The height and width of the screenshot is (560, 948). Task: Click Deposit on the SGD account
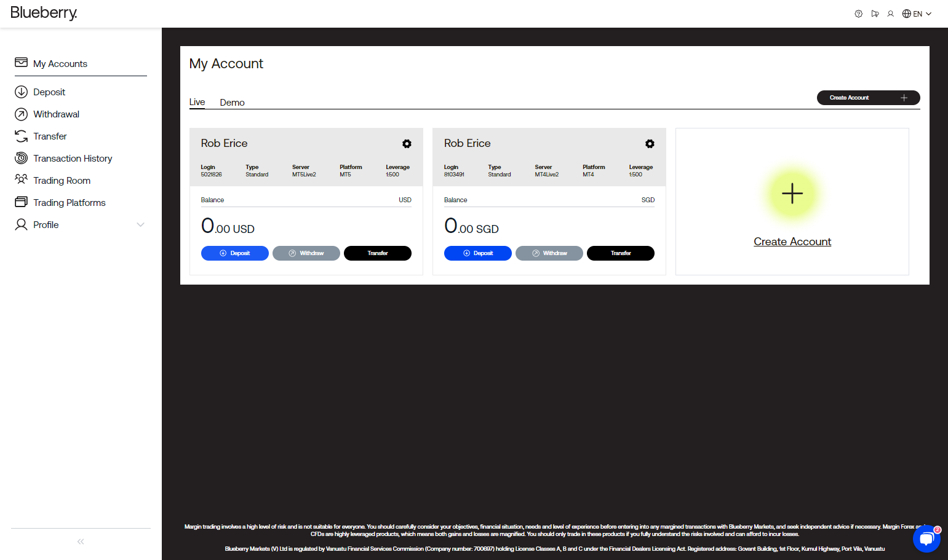(x=478, y=253)
